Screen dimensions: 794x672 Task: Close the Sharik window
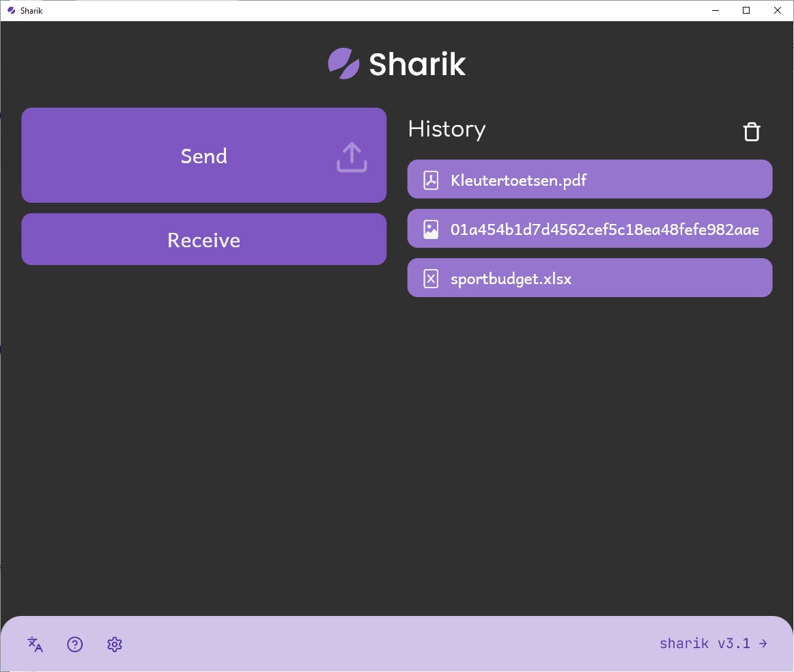pos(778,10)
